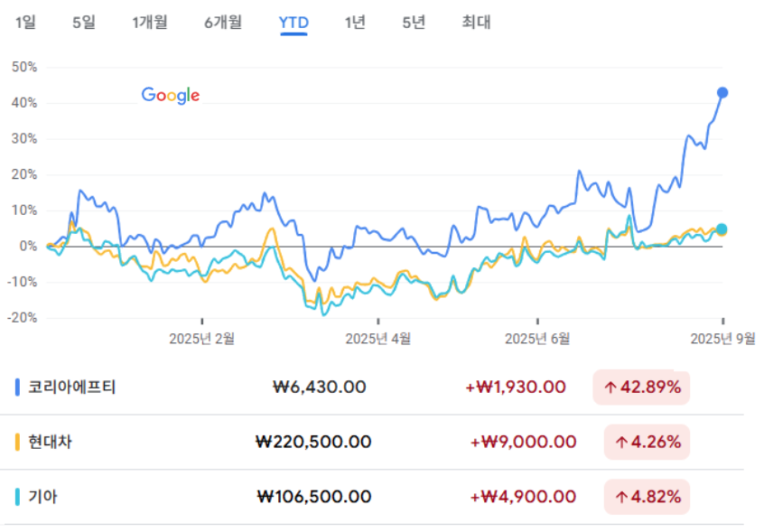This screenshot has height=532, width=764.
Task: Choose the 6개월 time range
Action: tap(223, 22)
